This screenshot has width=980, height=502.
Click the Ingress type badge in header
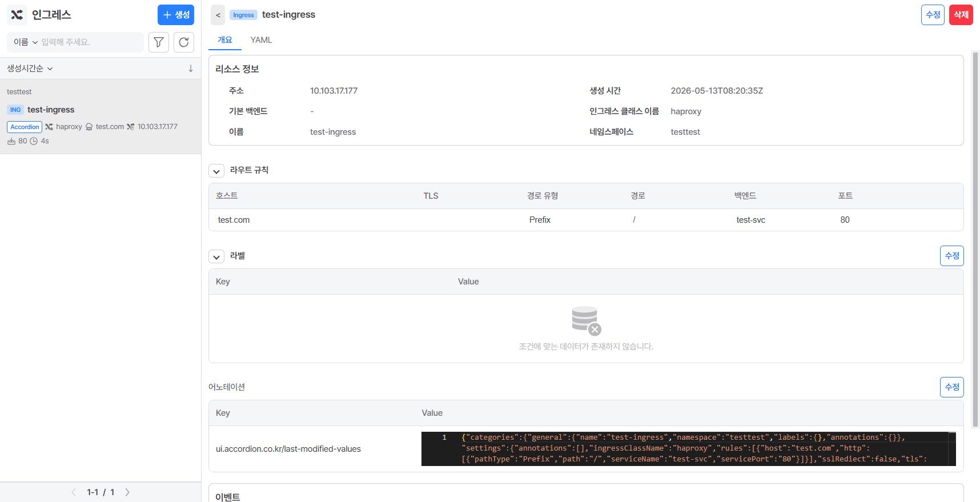point(243,15)
